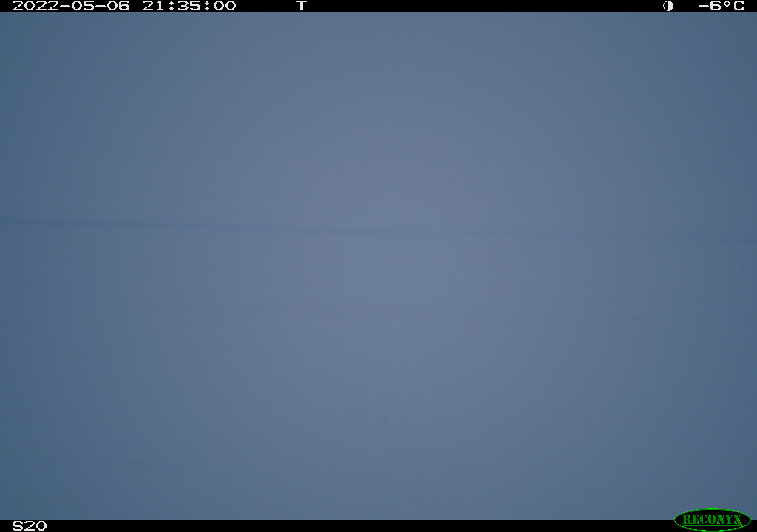
Task: Click the seconds 00 in timestamp
Action: tap(225, 6)
